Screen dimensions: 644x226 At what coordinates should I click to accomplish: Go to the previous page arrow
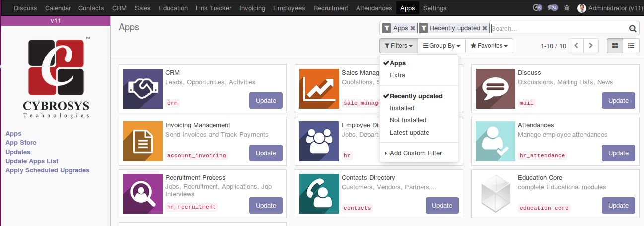click(x=576, y=46)
